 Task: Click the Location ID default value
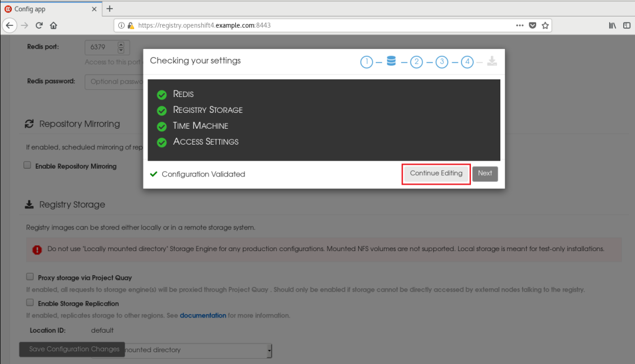point(102,330)
